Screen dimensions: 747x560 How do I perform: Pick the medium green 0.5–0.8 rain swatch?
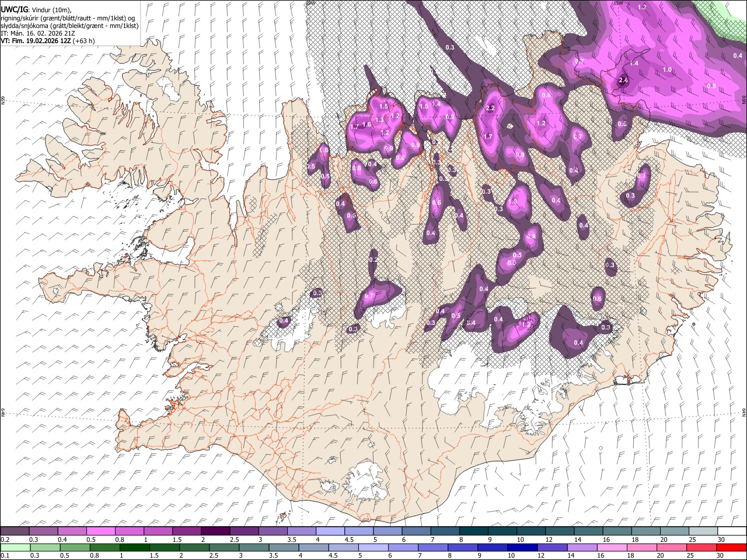(x=75, y=547)
